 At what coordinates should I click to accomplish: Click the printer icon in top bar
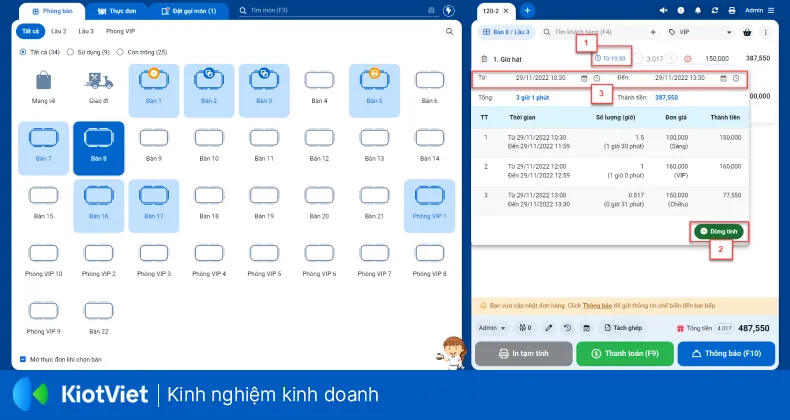click(731, 10)
